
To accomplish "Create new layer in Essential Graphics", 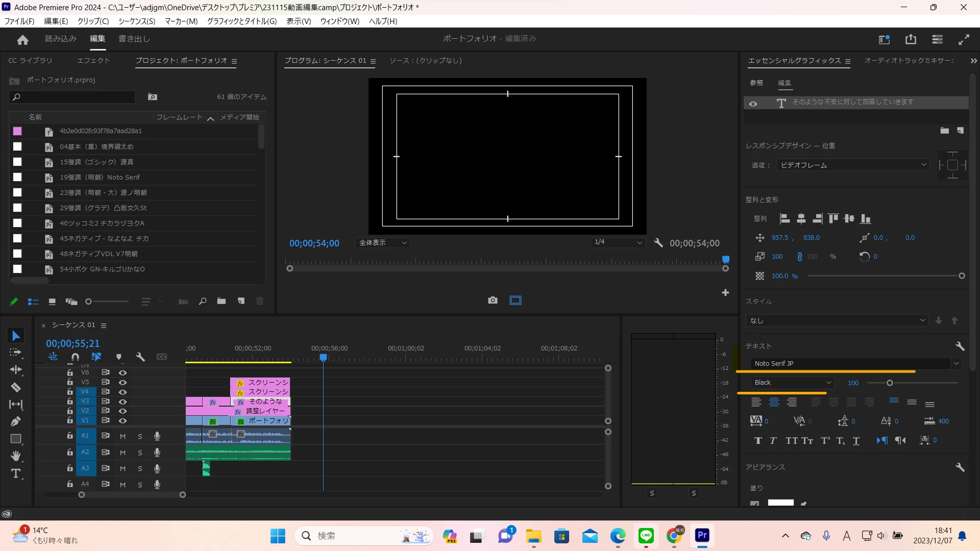I will click(960, 131).
